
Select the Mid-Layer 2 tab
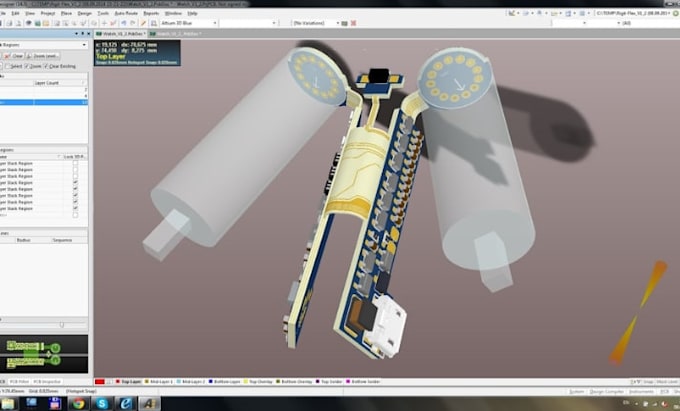pos(191,382)
